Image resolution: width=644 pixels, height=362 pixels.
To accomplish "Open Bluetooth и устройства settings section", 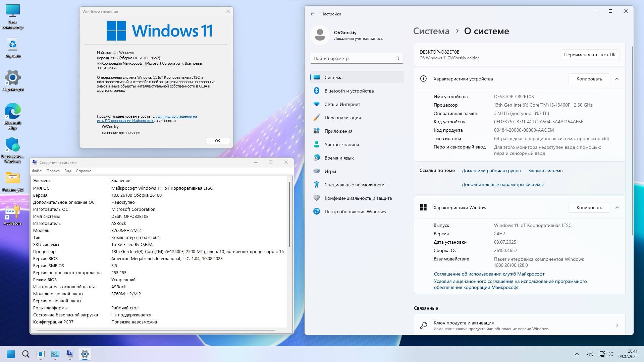I will 349,91.
